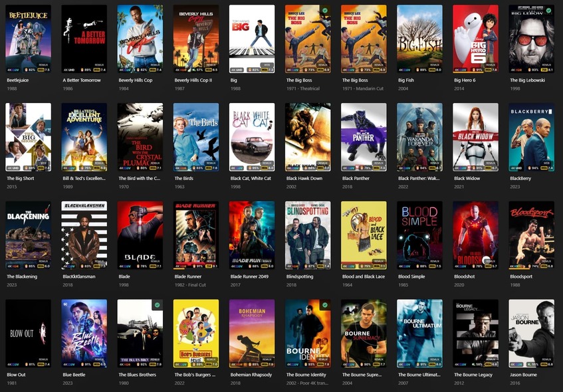The width and height of the screenshot is (563, 392).
Task: Open the BlackBerry poster
Action: coord(531,137)
